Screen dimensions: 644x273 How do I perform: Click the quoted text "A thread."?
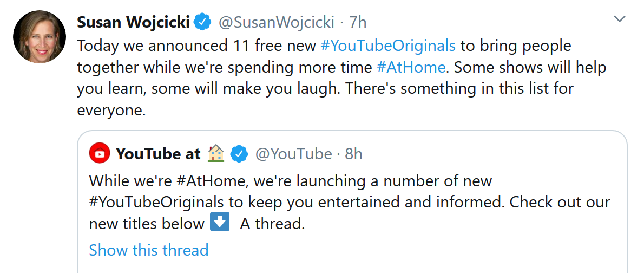point(272,224)
